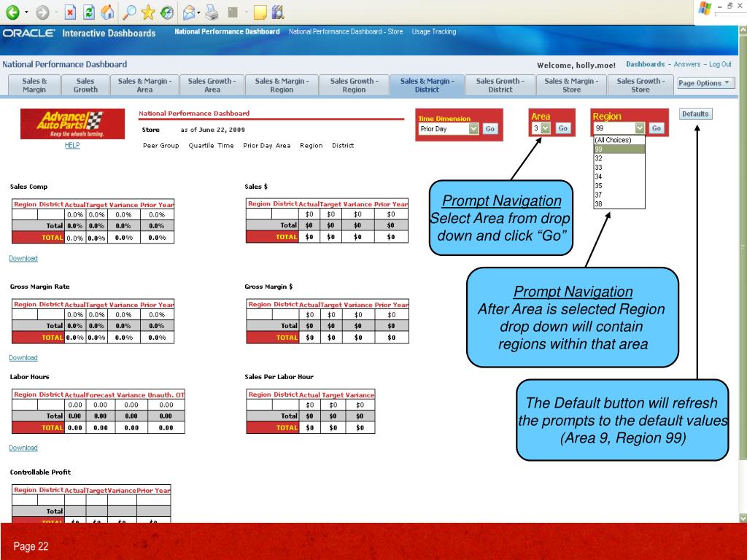Open the HELP link under logo
The width and height of the screenshot is (747, 560).
tap(72, 145)
